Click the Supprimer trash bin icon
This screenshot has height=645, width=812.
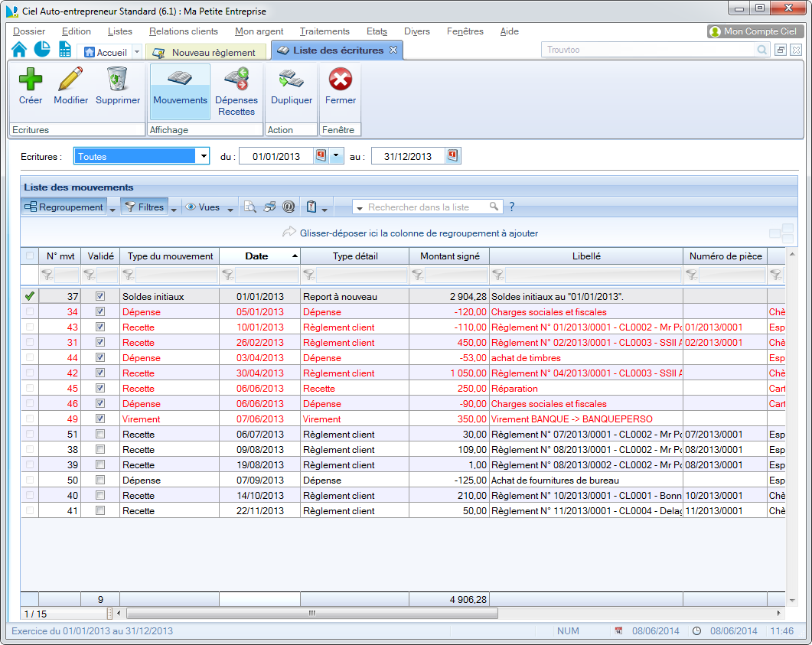118,80
